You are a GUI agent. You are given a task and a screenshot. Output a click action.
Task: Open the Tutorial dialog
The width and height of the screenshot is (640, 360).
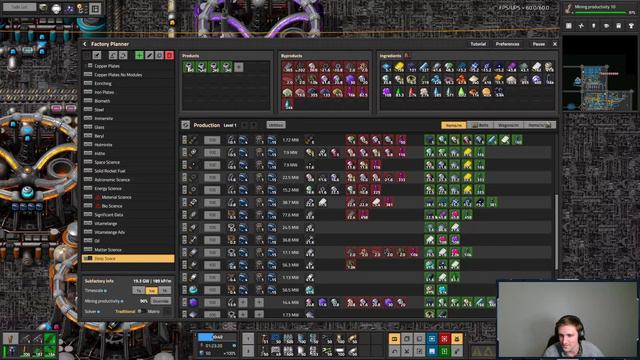click(x=478, y=44)
